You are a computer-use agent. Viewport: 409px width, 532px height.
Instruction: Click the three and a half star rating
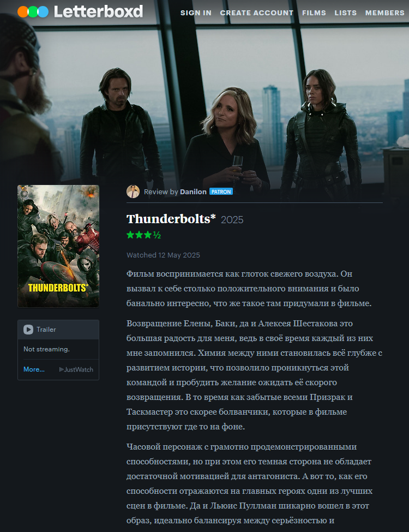[x=143, y=235]
